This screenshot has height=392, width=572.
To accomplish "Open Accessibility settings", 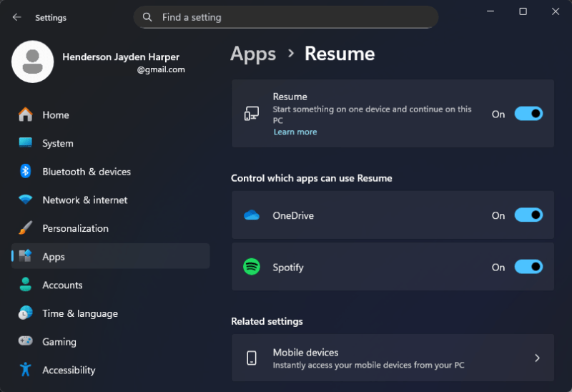I will point(111,370).
